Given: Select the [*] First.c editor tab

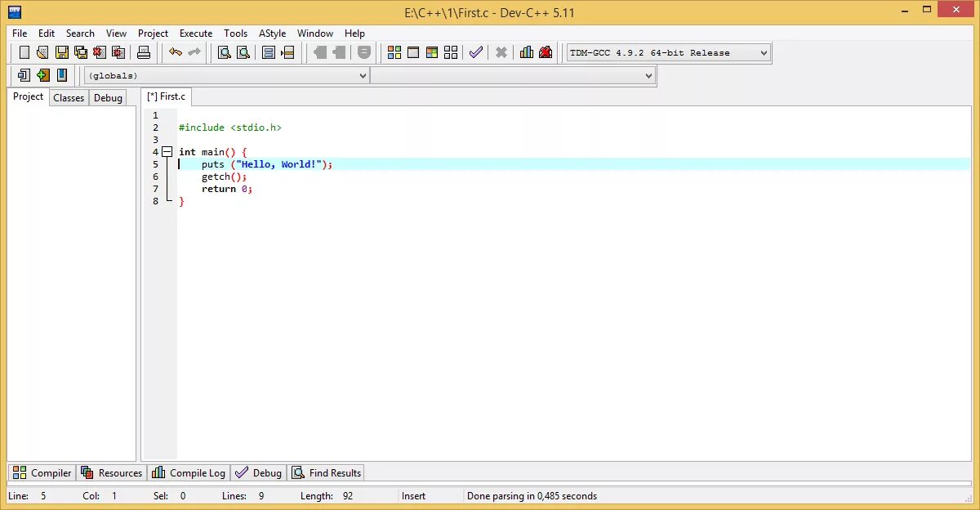Looking at the screenshot, I should 167,96.
